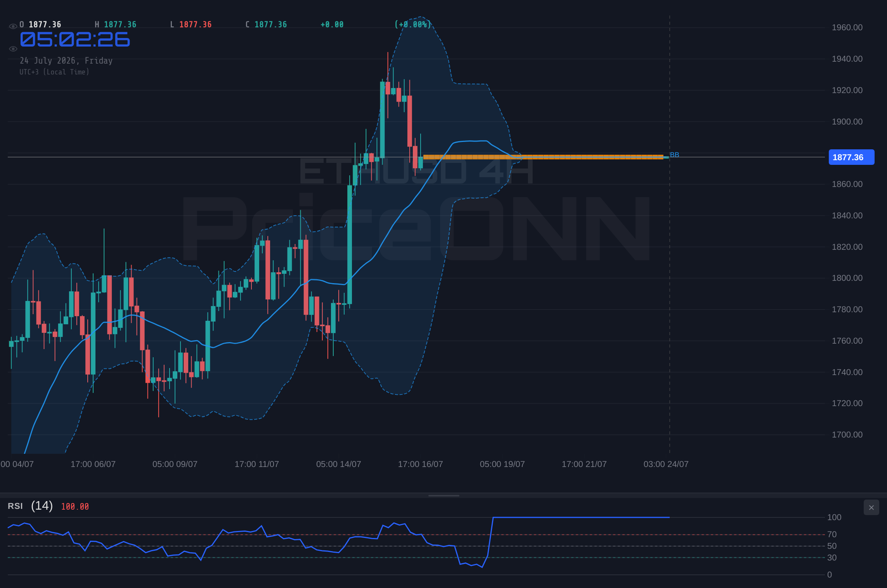
Task: Click the 17:00 21/07 time label
Action: (x=584, y=464)
